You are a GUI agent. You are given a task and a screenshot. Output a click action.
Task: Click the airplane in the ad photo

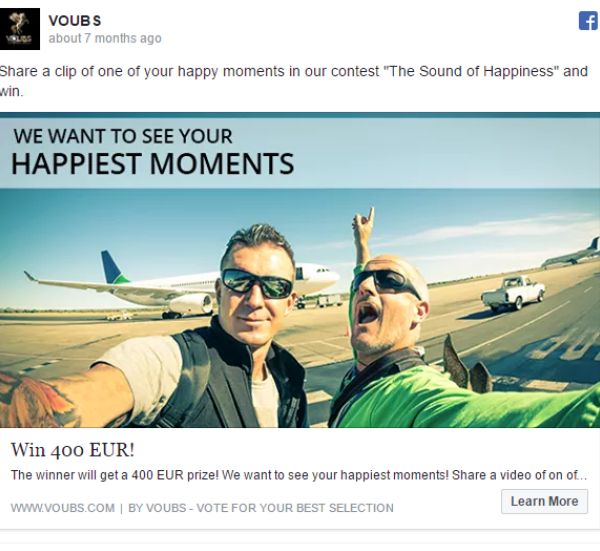point(180,287)
